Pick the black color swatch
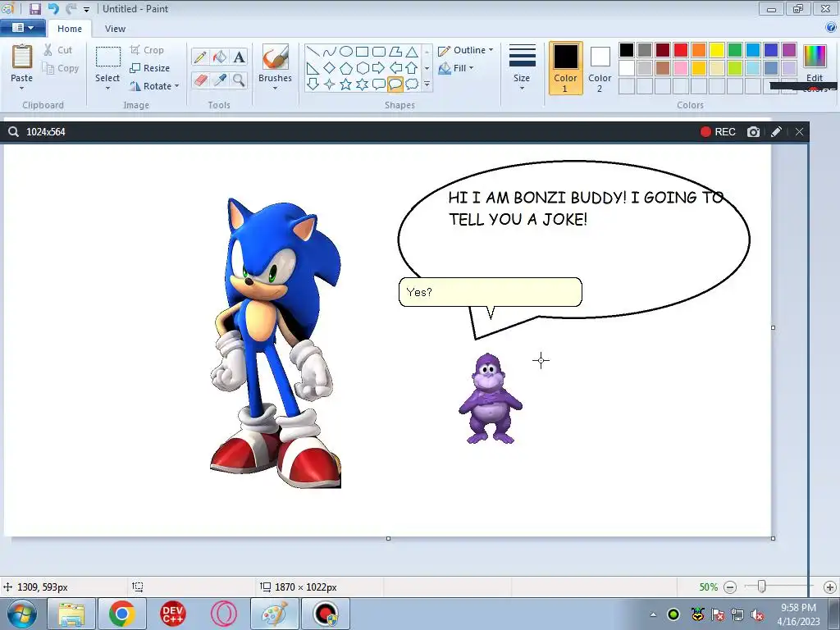The image size is (840, 630). pyautogui.click(x=627, y=50)
